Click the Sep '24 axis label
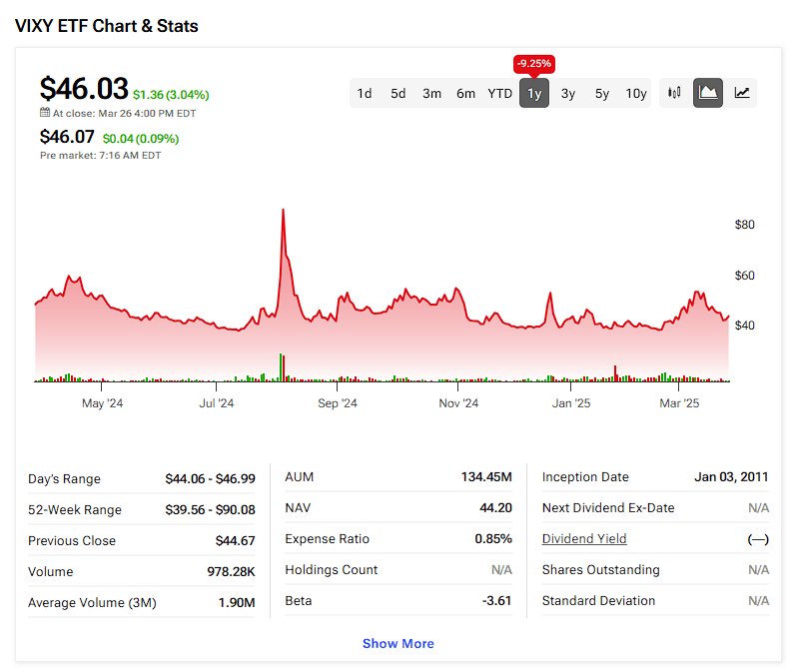The image size is (792, 672). (x=337, y=402)
